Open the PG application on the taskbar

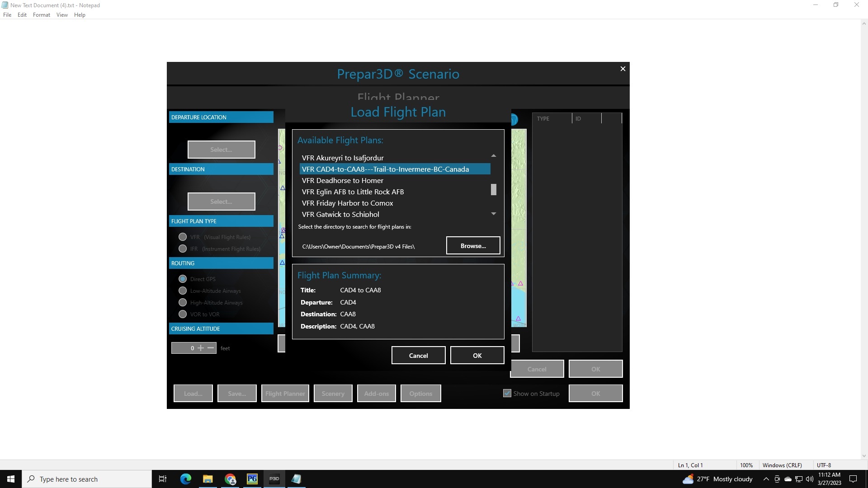click(x=252, y=479)
